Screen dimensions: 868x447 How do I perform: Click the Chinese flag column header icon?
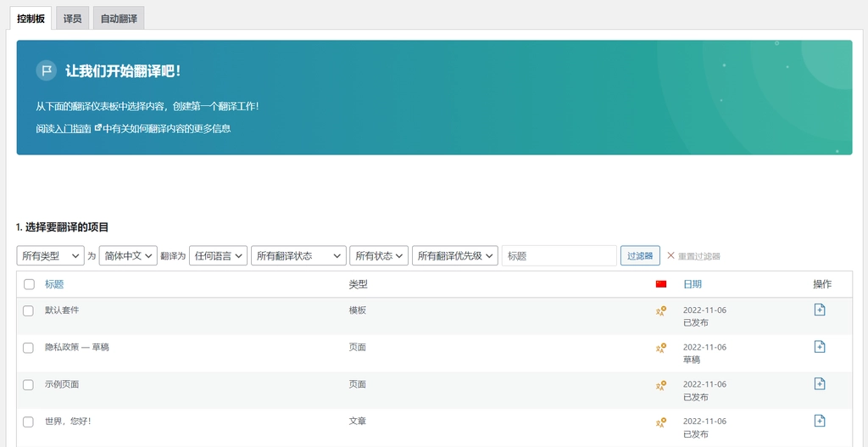[x=661, y=284]
